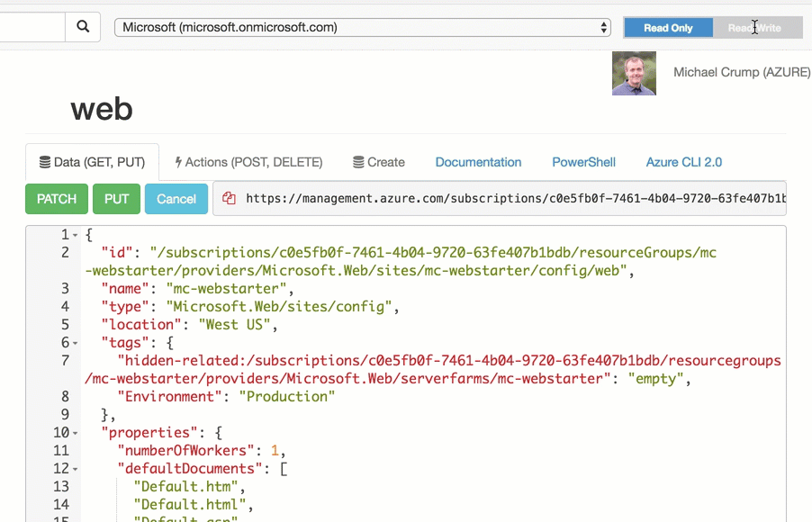Send the PATCH request
812x522 pixels.
pyautogui.click(x=57, y=199)
